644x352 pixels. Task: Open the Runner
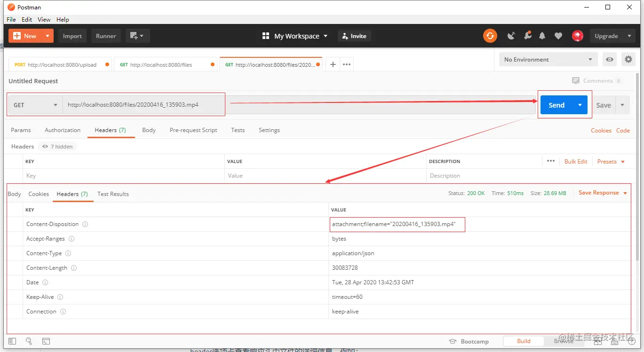coord(106,36)
